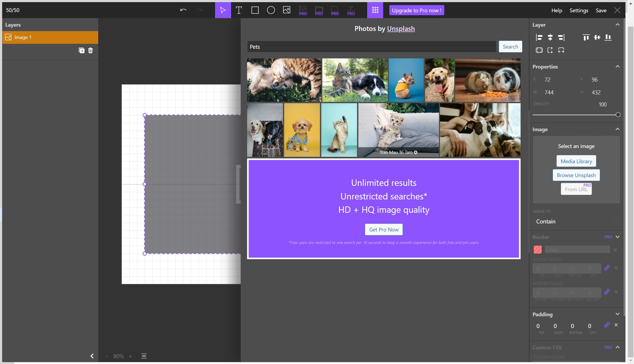Toggle linked border radius values
Viewport: 634px width, 364px height.
607,292
